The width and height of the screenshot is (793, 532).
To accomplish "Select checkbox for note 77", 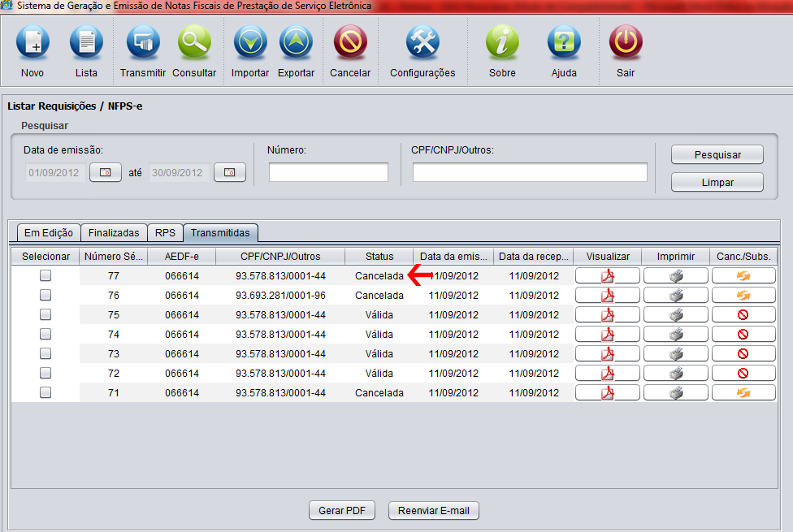I will (x=45, y=275).
